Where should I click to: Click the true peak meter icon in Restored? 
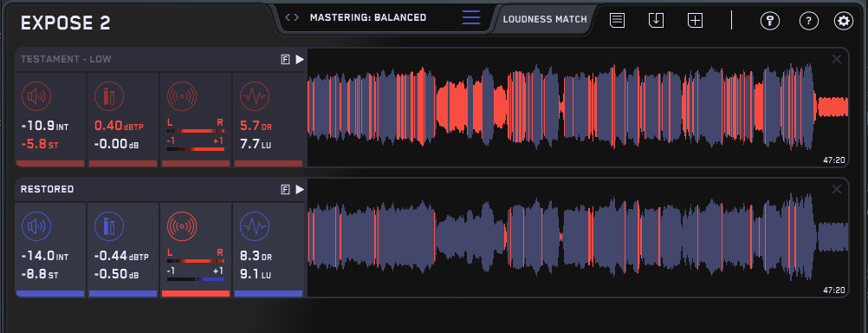108,226
